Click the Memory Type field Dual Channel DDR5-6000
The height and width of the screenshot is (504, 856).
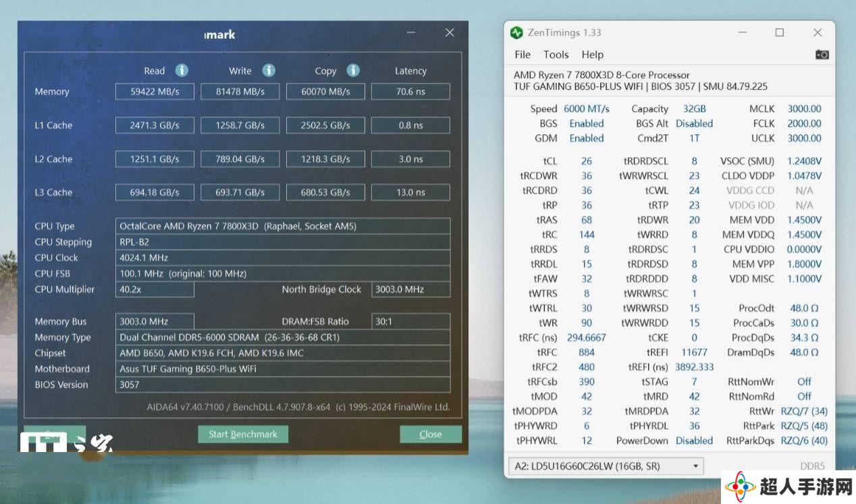[x=283, y=337]
